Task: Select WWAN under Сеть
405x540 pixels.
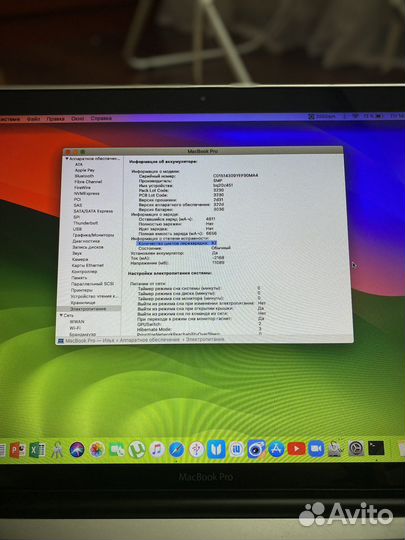Action: [76, 322]
